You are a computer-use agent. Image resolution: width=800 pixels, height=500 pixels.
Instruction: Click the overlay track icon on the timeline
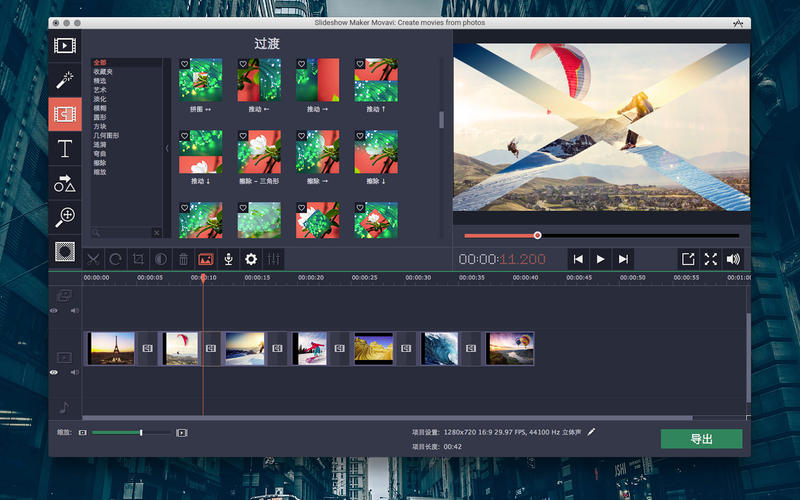tap(64, 295)
